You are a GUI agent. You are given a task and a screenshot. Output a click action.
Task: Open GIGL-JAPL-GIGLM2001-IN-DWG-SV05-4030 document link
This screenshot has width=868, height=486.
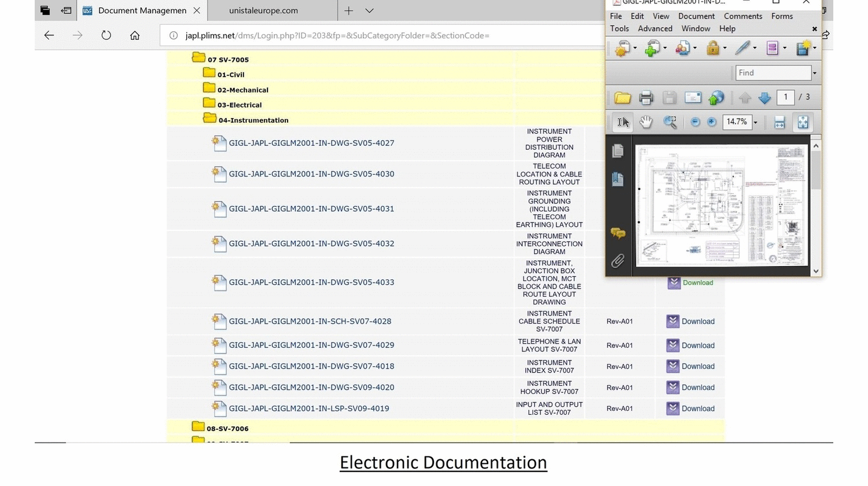tap(311, 174)
